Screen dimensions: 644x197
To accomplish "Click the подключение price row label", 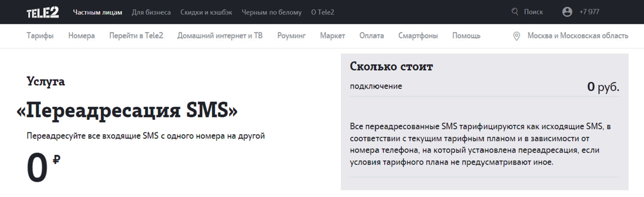I will coord(376,86).
